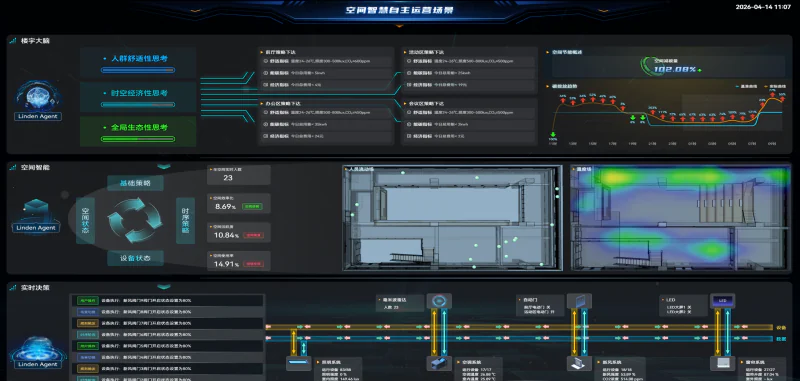
Task: Select the 基础策略 tab
Action: tap(135, 183)
